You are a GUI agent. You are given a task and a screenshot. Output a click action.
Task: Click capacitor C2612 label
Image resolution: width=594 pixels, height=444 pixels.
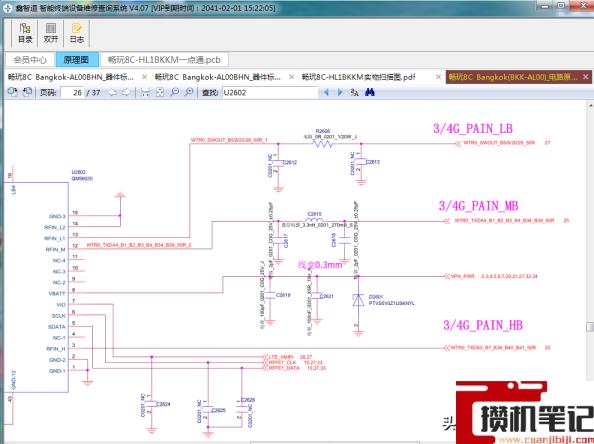coord(290,162)
